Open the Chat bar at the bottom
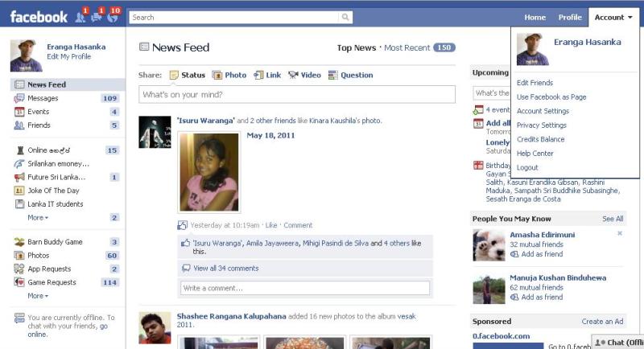This screenshot has height=349, width=644. coord(618,343)
